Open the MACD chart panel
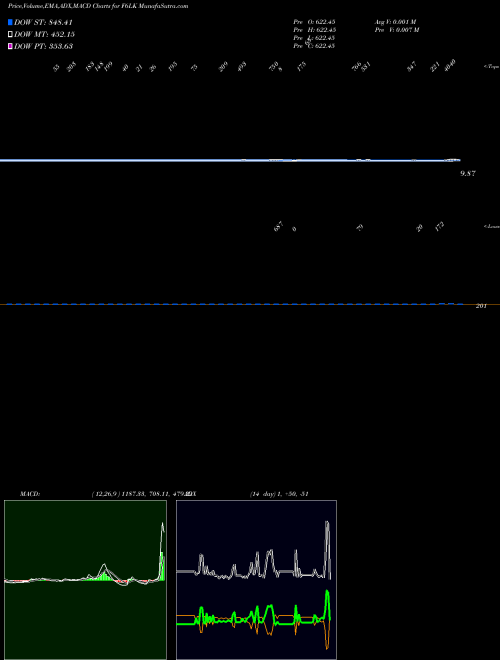The width and height of the screenshot is (500, 660). coord(85,580)
